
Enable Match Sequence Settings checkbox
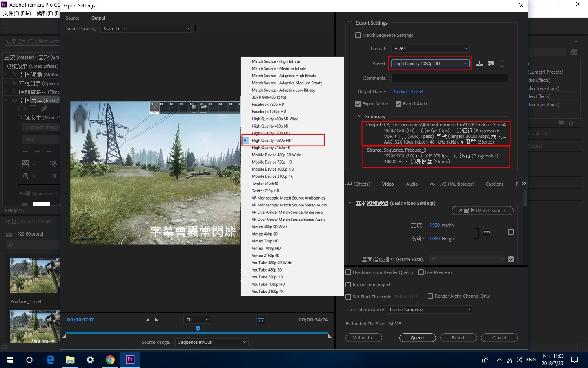[358, 35]
